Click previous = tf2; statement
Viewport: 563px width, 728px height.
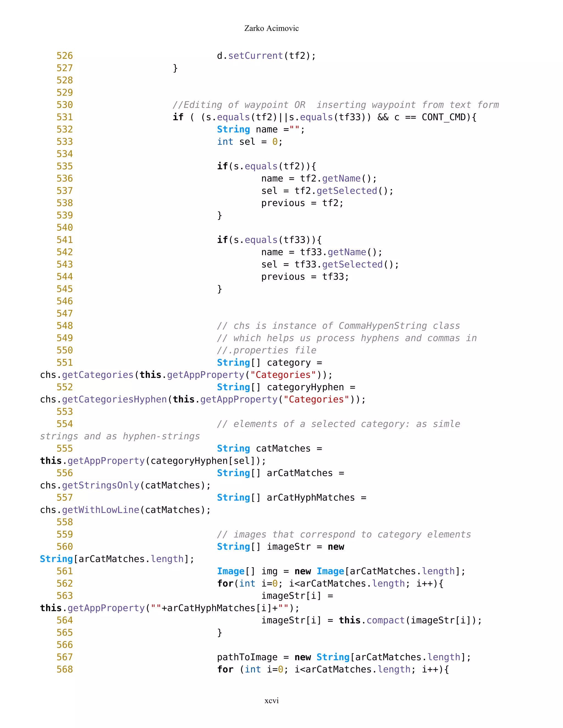coord(302,203)
